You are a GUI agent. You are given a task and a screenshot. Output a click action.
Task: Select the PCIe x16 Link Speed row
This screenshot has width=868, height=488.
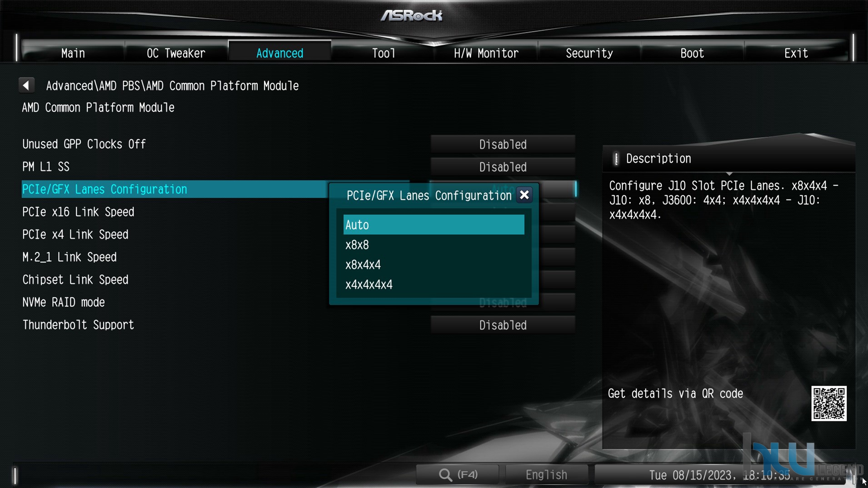point(78,212)
